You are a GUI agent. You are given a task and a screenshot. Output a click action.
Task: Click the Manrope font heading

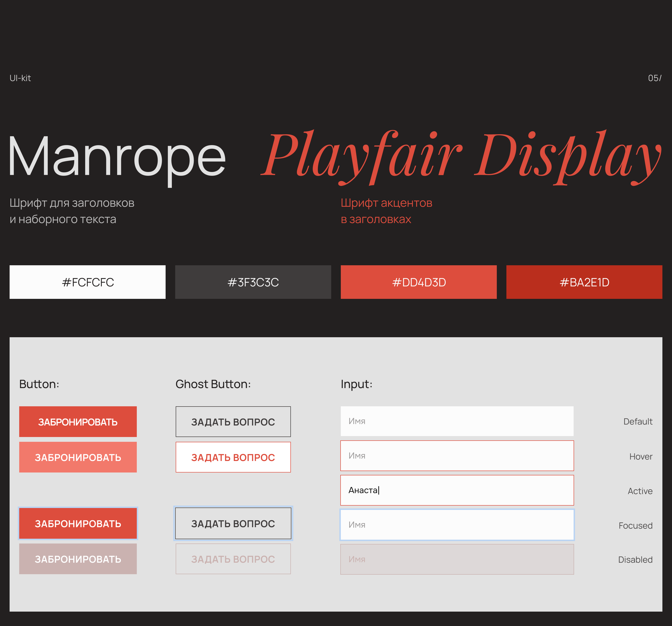(117, 156)
